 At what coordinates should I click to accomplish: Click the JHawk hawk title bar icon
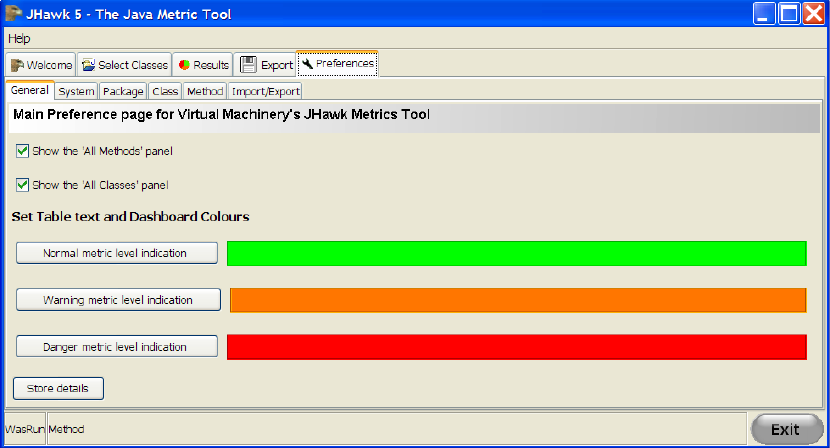coord(13,13)
